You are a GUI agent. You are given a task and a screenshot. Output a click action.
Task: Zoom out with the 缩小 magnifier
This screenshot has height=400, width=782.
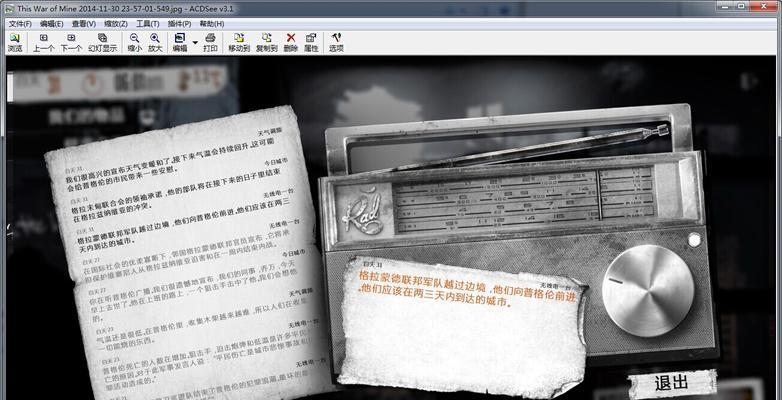pyautogui.click(x=135, y=43)
